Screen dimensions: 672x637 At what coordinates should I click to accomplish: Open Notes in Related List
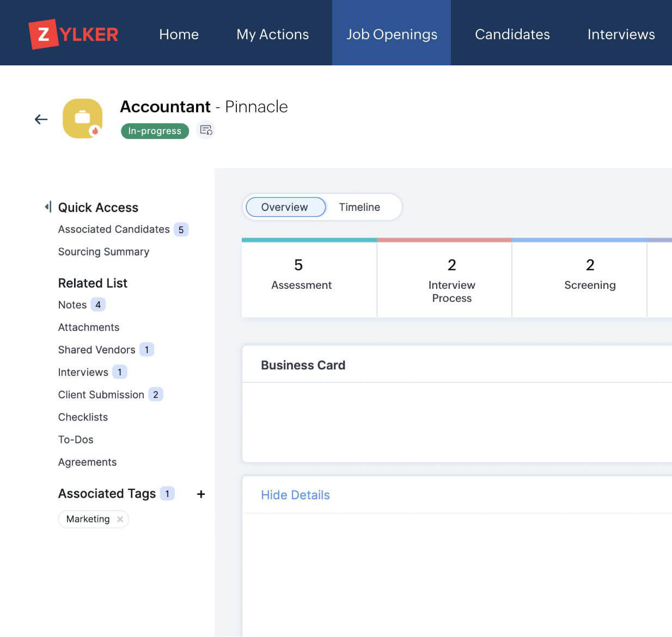click(72, 305)
